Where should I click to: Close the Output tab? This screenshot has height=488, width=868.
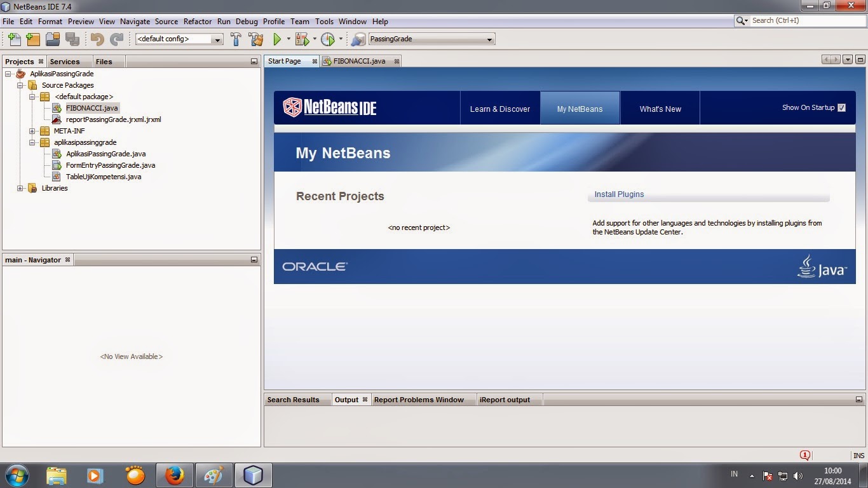365,400
